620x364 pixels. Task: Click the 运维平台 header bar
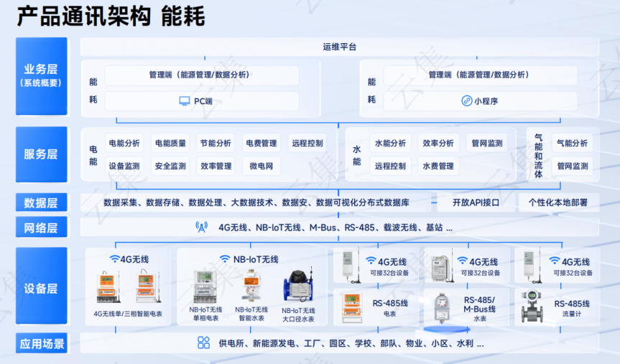coord(339,47)
